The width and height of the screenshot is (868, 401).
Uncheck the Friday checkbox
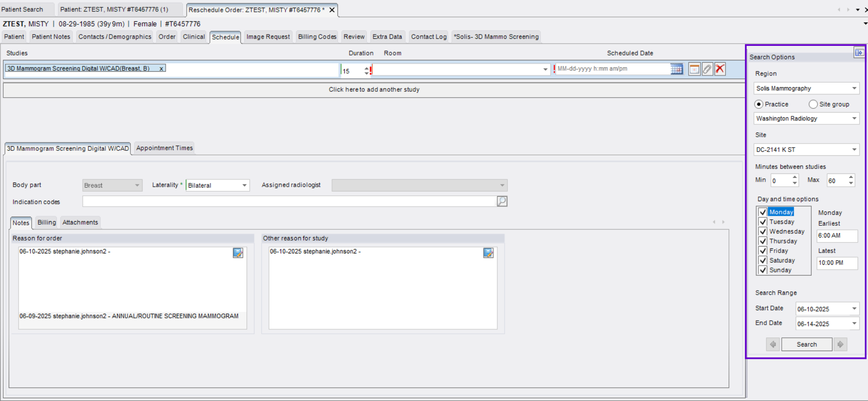[x=763, y=251]
